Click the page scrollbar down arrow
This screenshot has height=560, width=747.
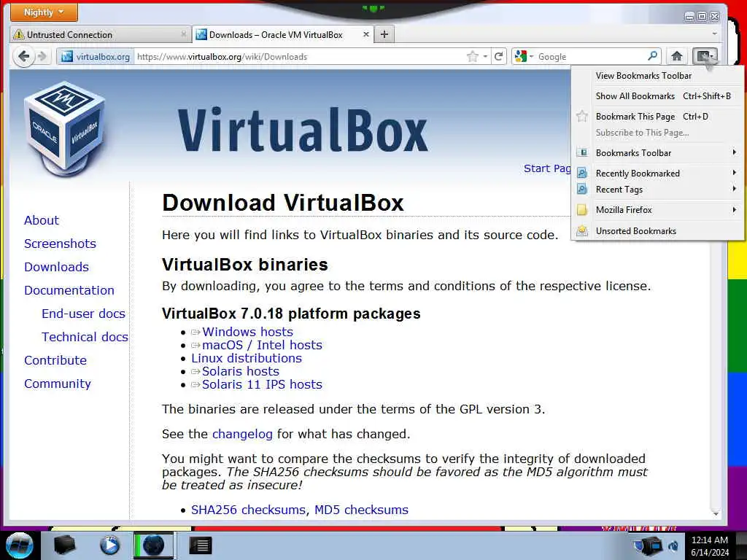(x=716, y=514)
